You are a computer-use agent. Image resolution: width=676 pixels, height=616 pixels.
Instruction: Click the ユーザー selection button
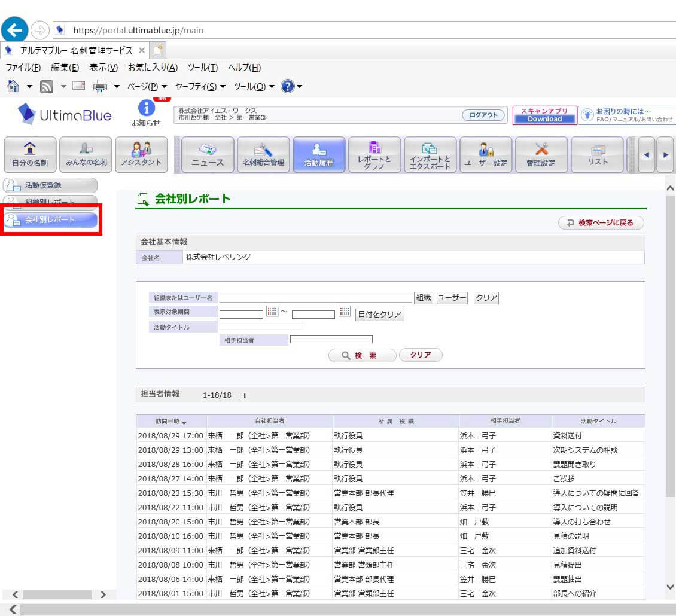452,298
